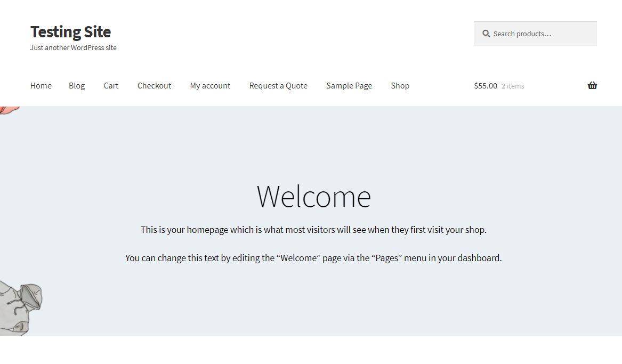The width and height of the screenshot is (622, 364).
Task: Browse the Shop menu item
Action: pyautogui.click(x=400, y=85)
